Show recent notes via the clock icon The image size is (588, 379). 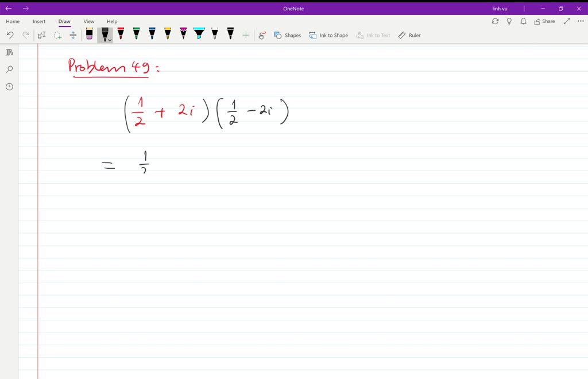tap(9, 87)
